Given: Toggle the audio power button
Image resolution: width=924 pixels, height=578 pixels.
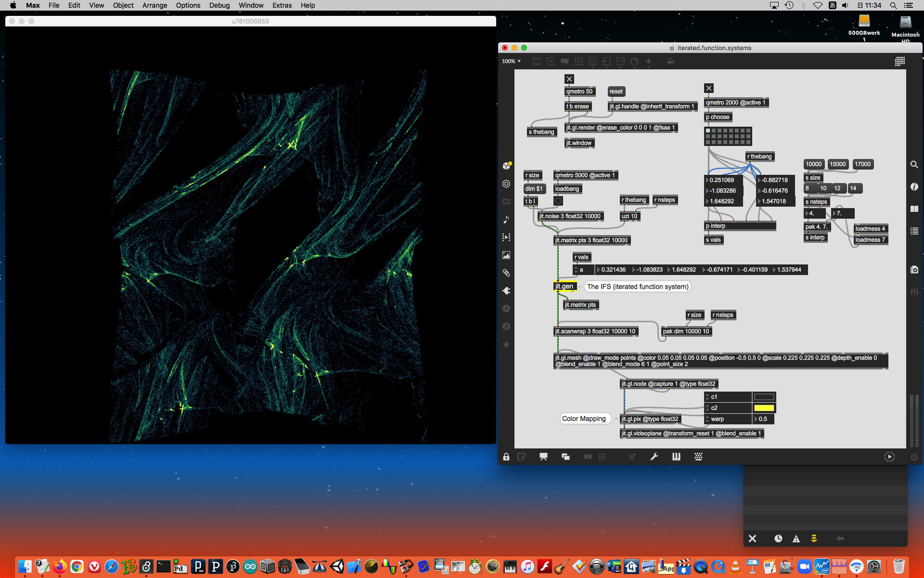Looking at the screenshot, I should point(914,457).
